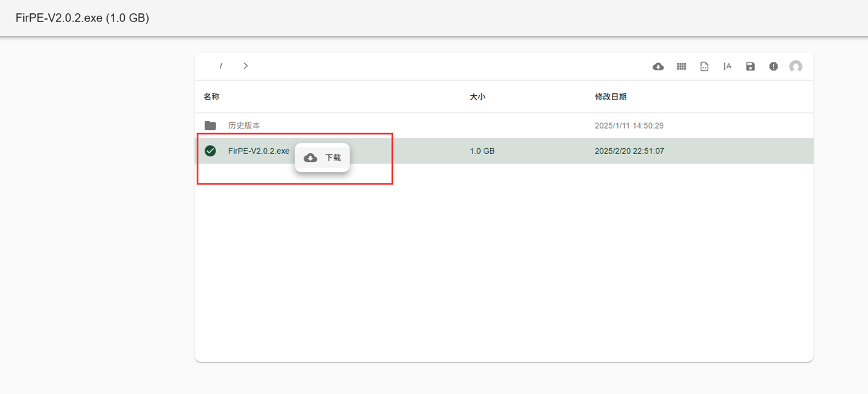Open the exclamation info icon
The image size is (868, 394).
coord(774,66)
